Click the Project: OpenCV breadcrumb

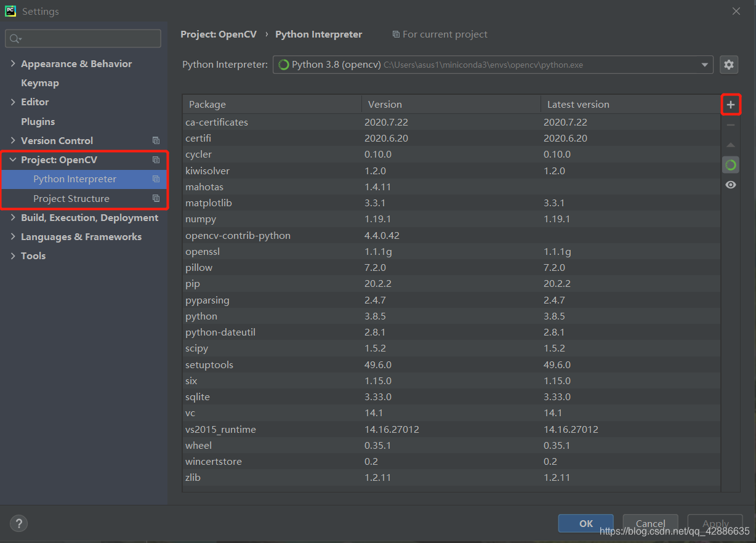[x=219, y=34]
